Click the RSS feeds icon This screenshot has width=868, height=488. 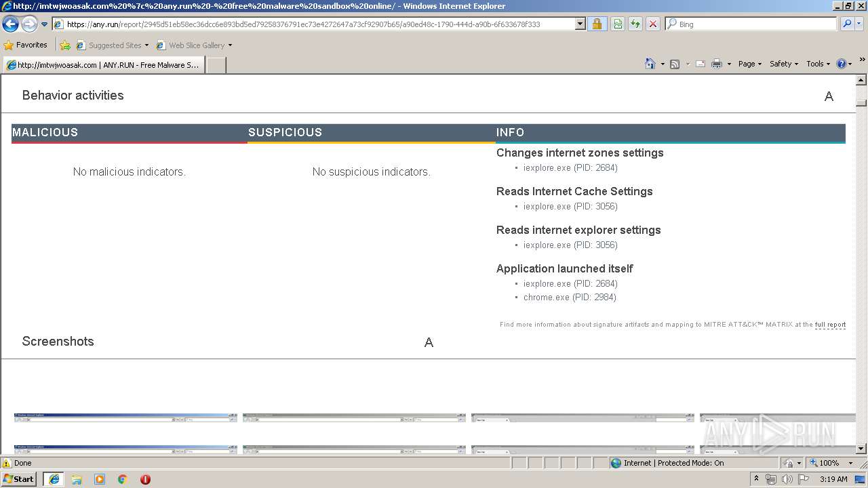coord(675,64)
